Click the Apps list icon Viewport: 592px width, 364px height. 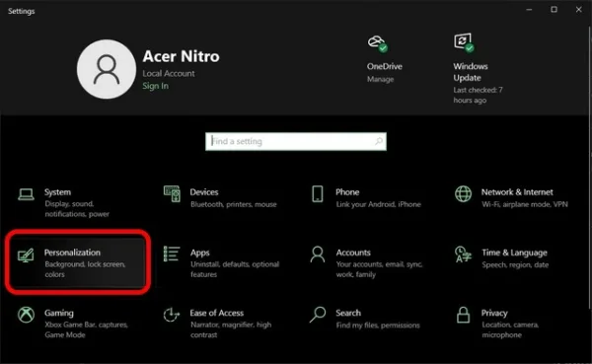click(172, 254)
